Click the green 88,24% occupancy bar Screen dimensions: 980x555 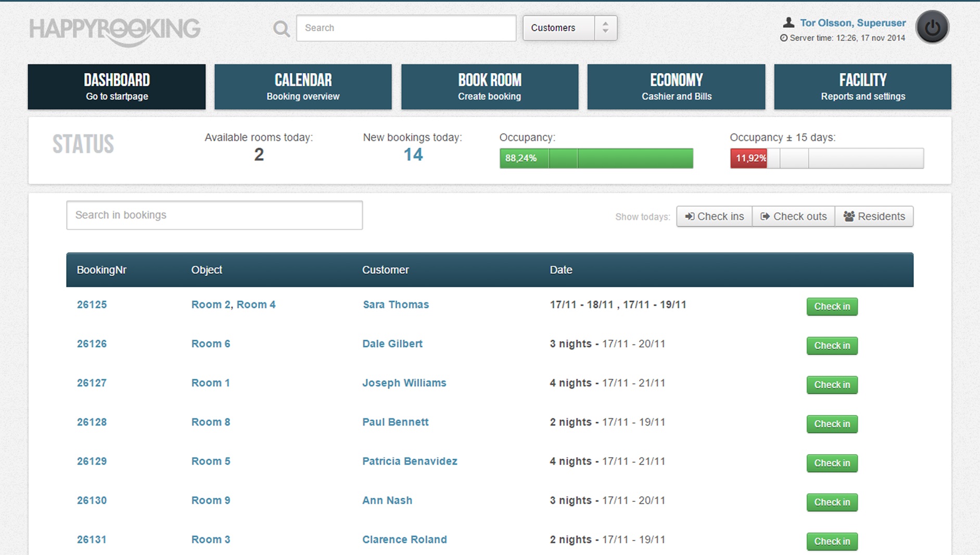596,158
